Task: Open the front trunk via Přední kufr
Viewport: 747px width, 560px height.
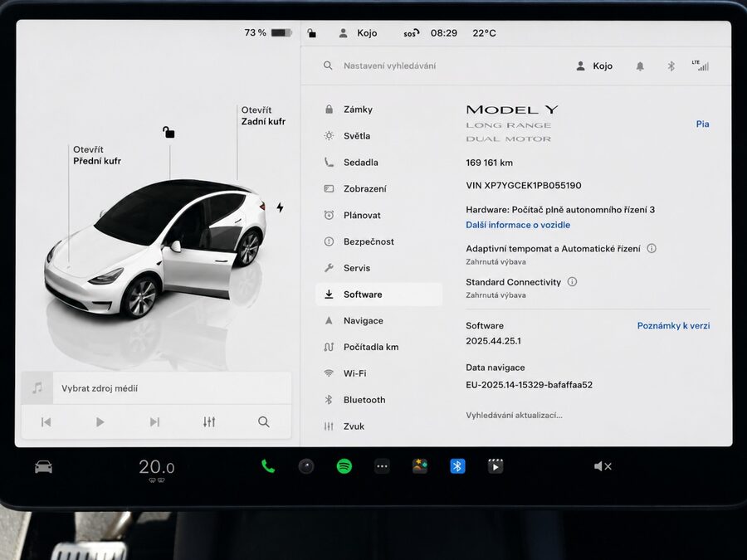Action: (x=97, y=155)
